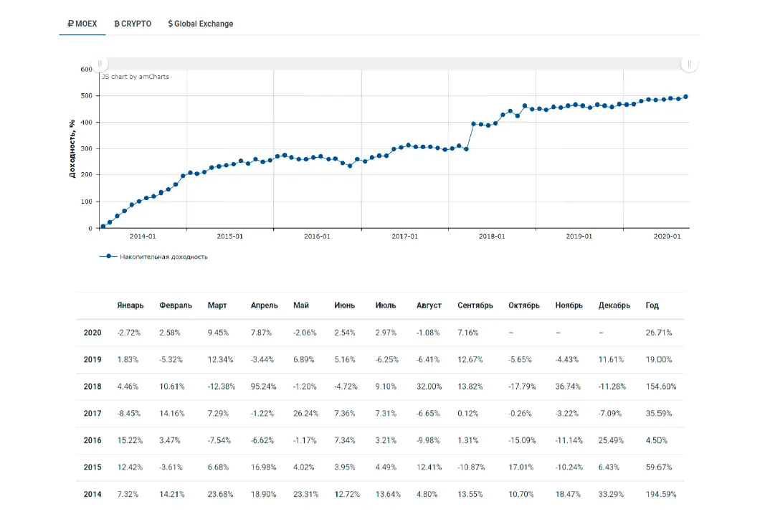
Task: Click the right chart scrollbar grip handle
Action: coord(690,63)
